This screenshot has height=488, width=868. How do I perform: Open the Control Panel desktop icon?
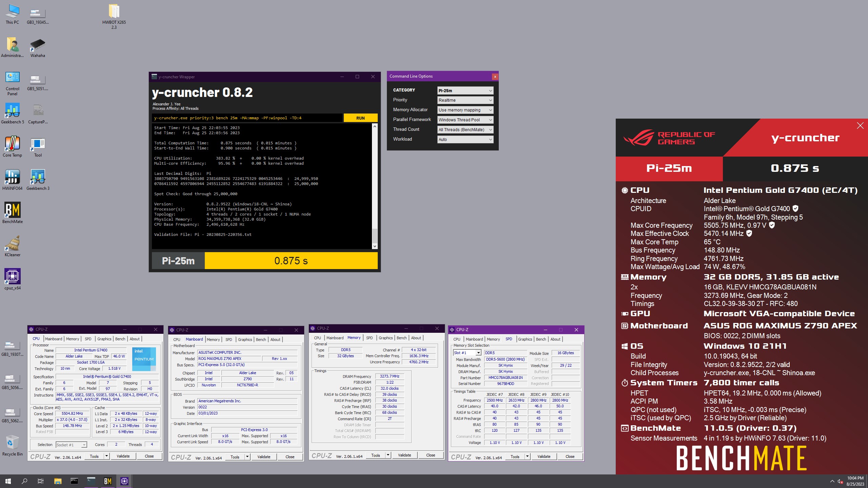(13, 83)
